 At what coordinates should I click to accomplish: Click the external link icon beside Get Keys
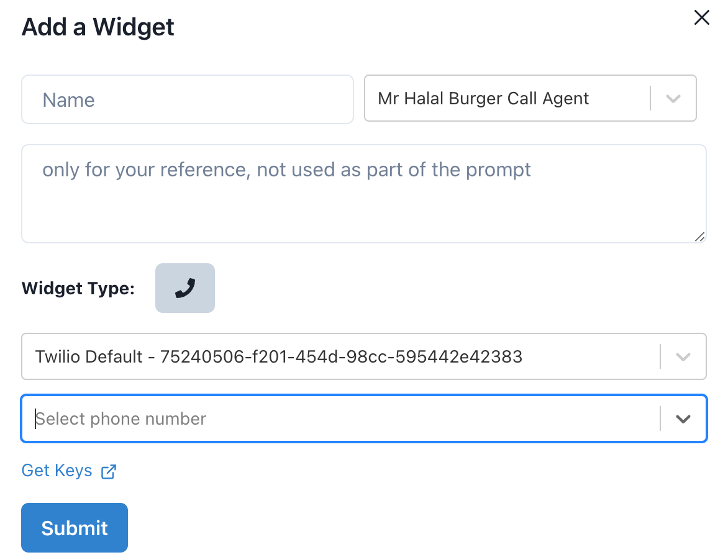pyautogui.click(x=109, y=471)
